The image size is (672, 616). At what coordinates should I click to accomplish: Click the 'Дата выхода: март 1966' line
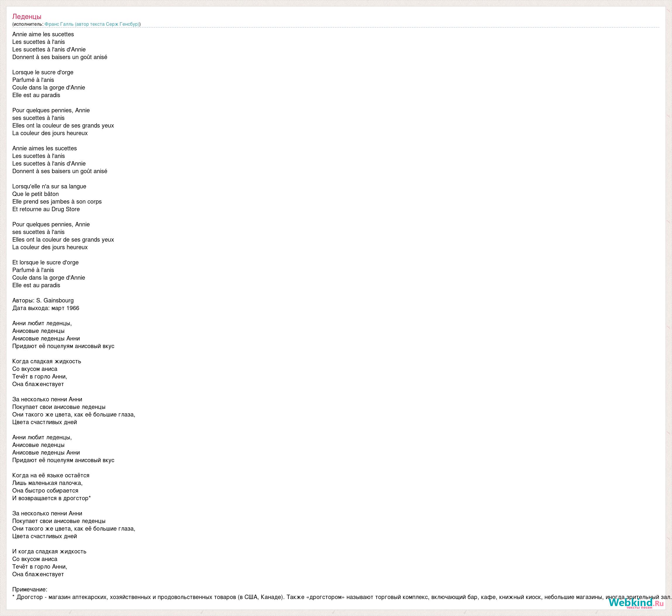tap(46, 308)
